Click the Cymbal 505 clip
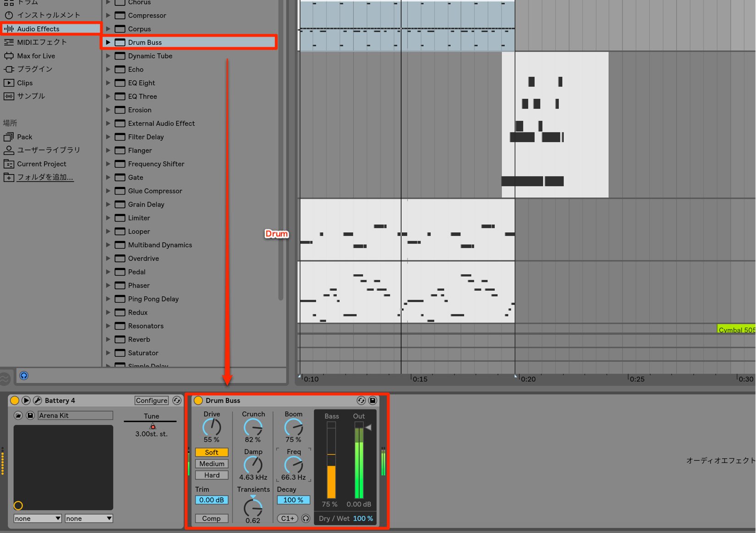Screen dimensions: 756x533 (x=736, y=330)
